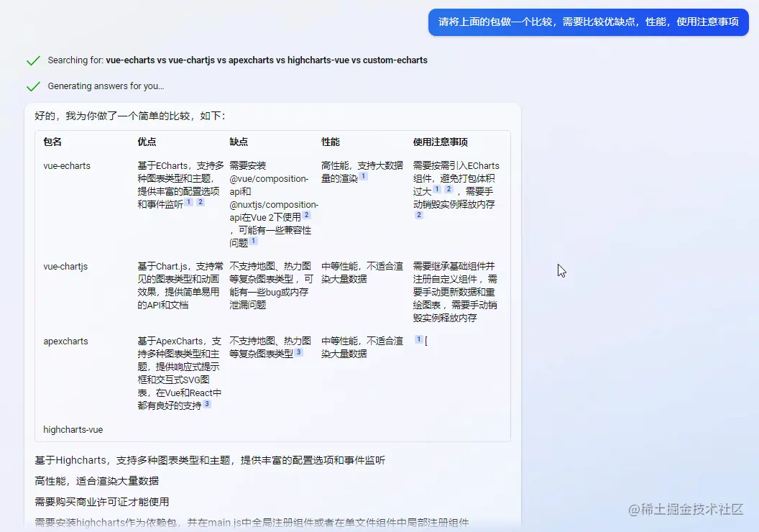The image size is (759, 532).
Task: Open citation 3 after 等复杂图表类型 in apexcharts row
Action: (x=299, y=352)
